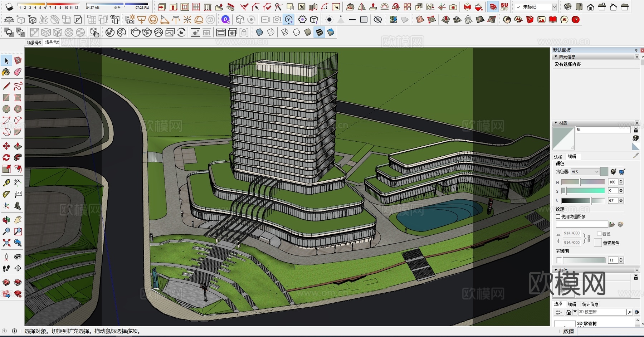Image resolution: width=644 pixels, height=337 pixels.
Task: Pick the material eyedropper sampler
Action: coord(636,156)
